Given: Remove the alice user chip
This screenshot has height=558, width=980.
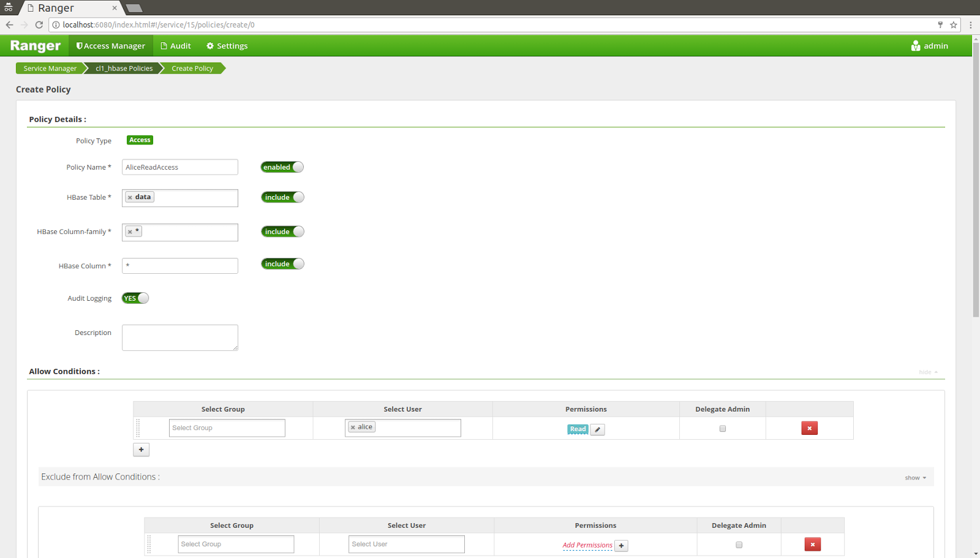Looking at the screenshot, I should click(352, 427).
